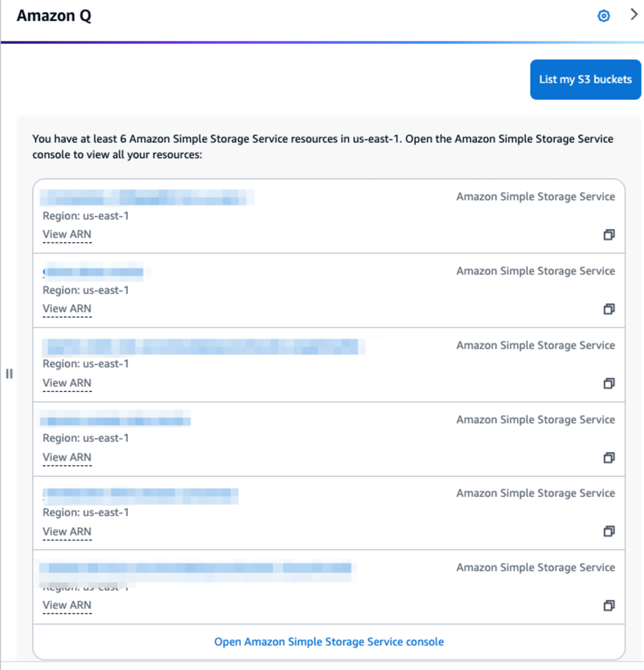
Task: Open Amazon Simple Storage Service console link
Action: click(x=329, y=642)
